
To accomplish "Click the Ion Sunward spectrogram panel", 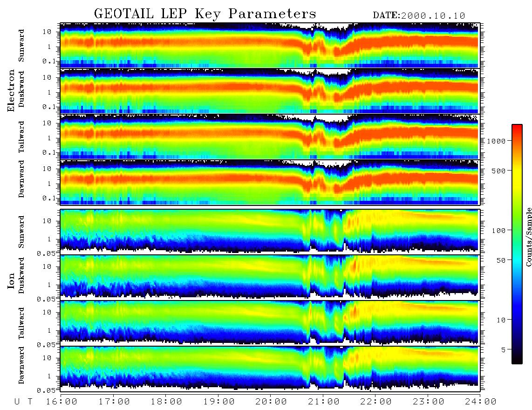I will click(270, 232).
